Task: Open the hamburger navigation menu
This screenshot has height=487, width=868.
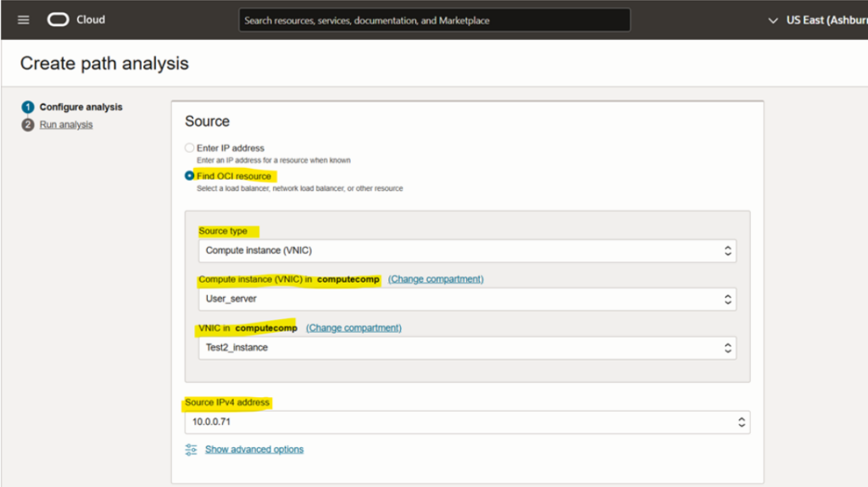Action: pos(23,20)
